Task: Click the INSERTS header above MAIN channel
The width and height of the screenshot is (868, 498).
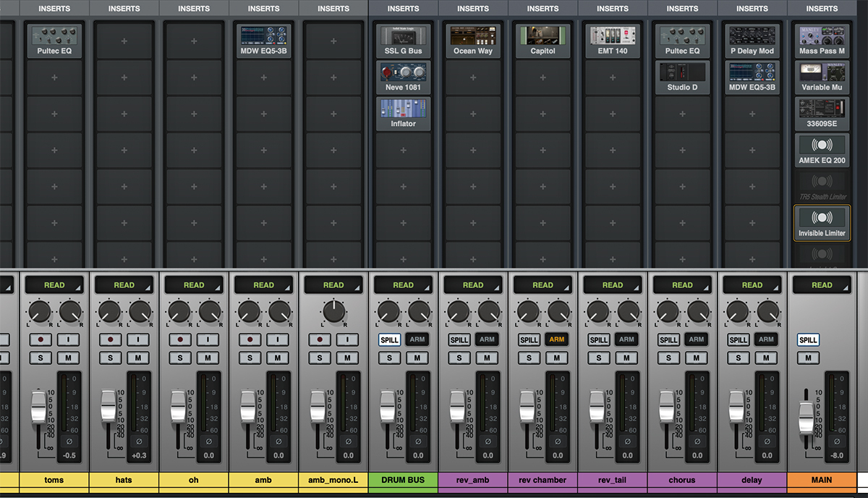Action: click(822, 9)
